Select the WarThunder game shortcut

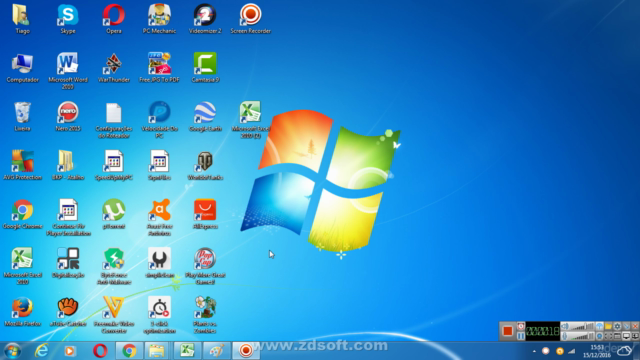pos(113,67)
